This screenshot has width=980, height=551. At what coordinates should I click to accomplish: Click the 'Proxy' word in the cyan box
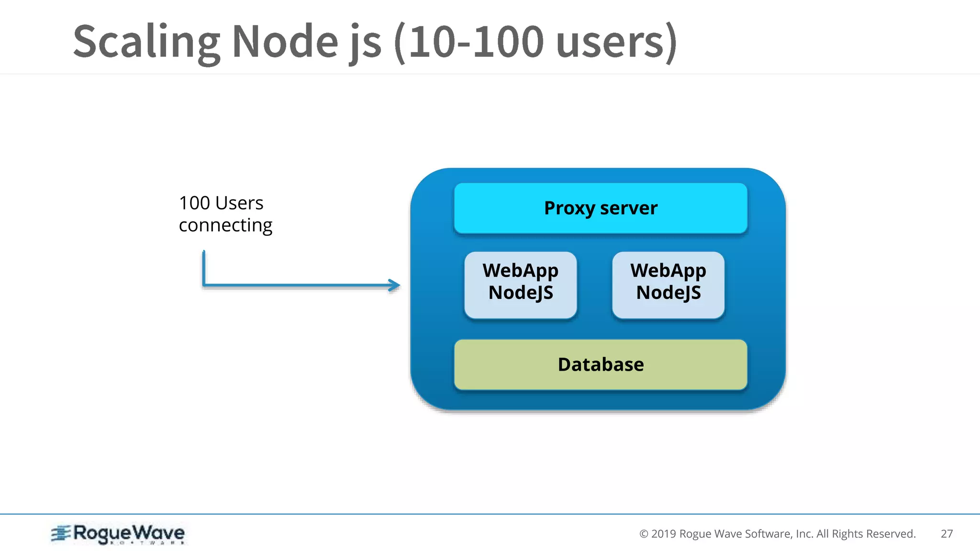point(569,208)
